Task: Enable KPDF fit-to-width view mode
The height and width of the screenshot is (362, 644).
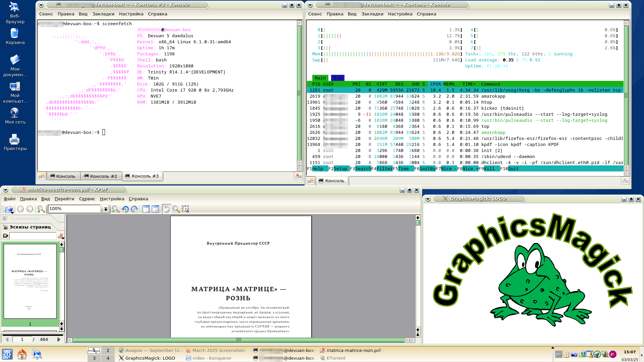Action: pos(146,209)
